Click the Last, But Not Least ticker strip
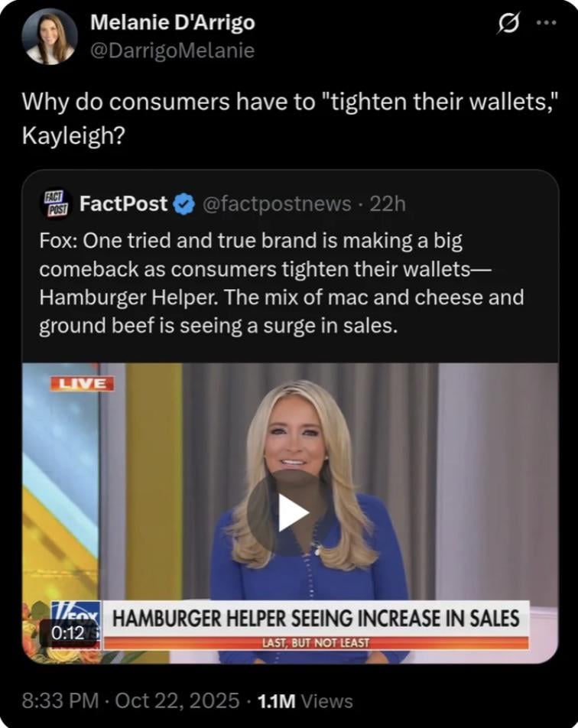 (316, 643)
